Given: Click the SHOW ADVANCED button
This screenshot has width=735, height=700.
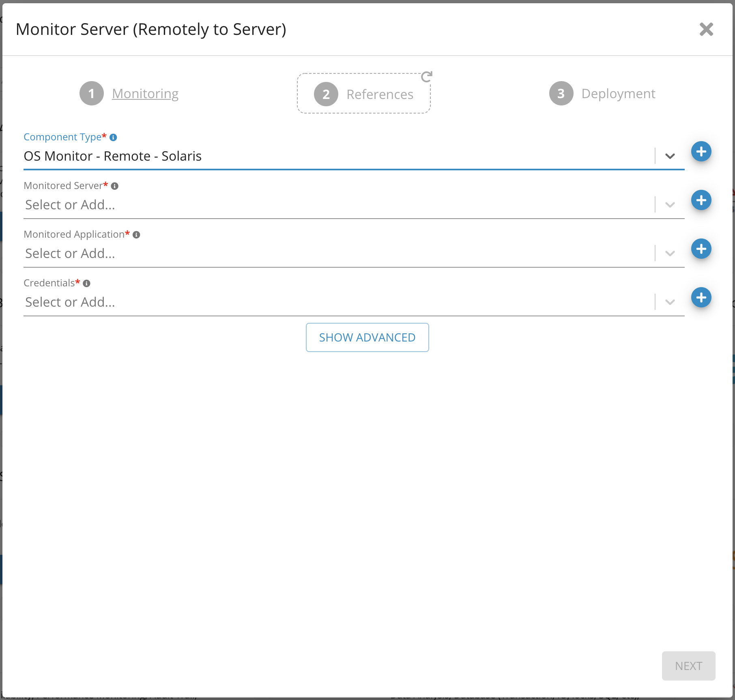Looking at the screenshot, I should pos(367,337).
